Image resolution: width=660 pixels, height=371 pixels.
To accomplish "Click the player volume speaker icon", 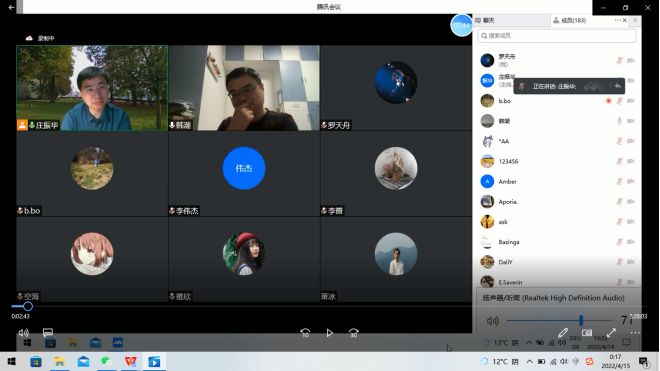I will (24, 333).
